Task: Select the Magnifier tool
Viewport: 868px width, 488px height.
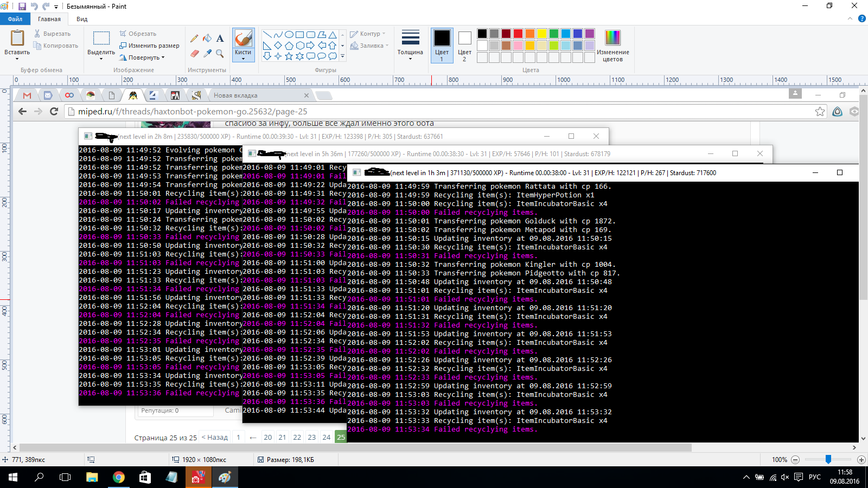Action: pos(220,53)
